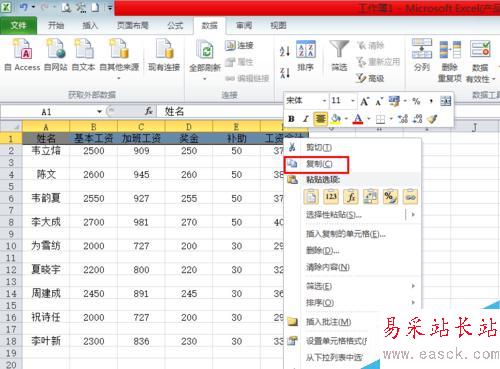The image size is (500, 369).
Task: Open the 宋体 font name dropdown
Action: 324,101
